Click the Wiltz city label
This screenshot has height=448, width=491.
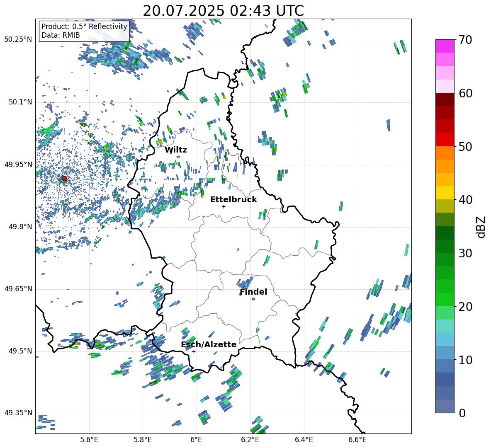pyautogui.click(x=176, y=150)
